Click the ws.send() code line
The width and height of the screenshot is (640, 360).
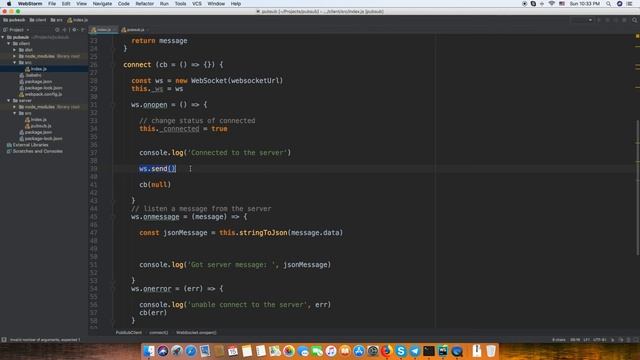158,169
